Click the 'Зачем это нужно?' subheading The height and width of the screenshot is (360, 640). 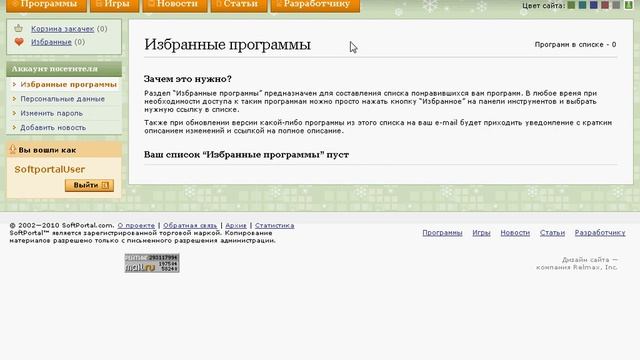click(x=188, y=79)
